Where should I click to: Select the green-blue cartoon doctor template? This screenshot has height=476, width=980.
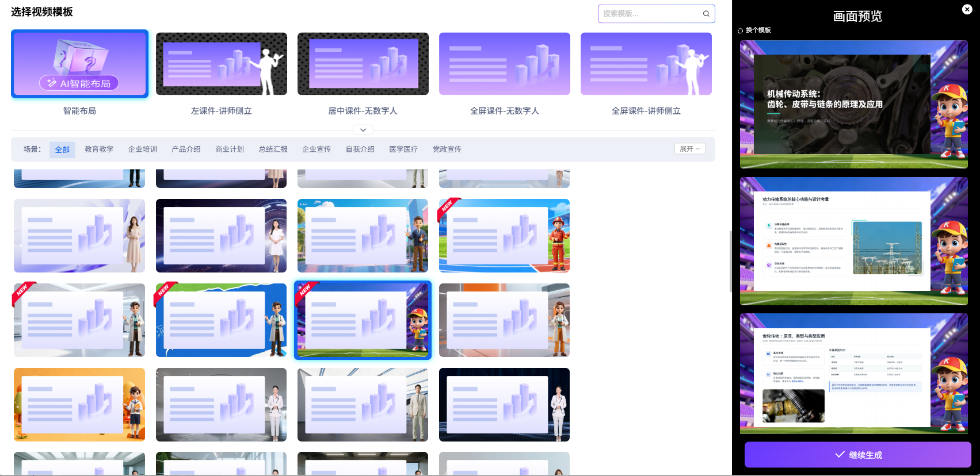pos(221,320)
